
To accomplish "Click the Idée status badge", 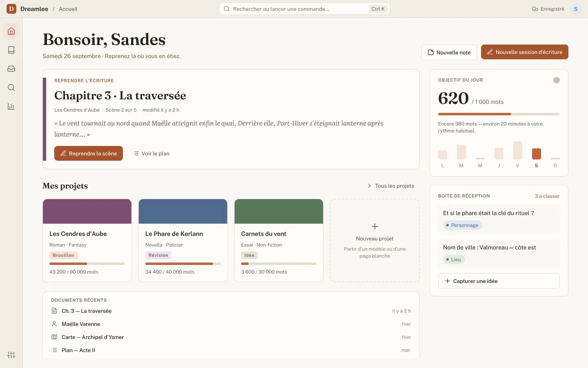I will 249,255.
